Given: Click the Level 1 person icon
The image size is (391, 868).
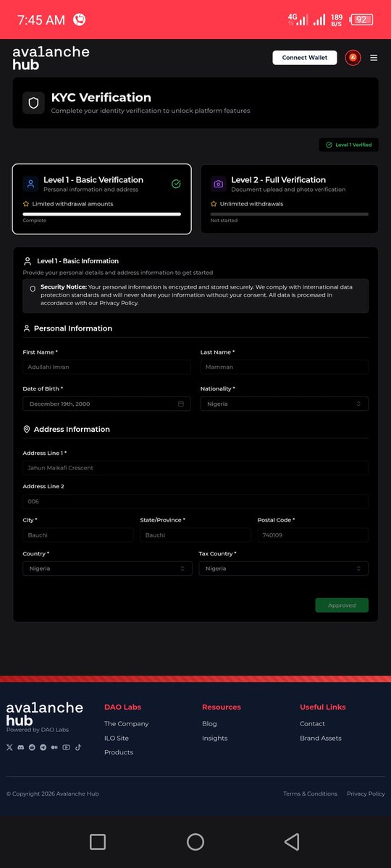Looking at the screenshot, I should pyautogui.click(x=30, y=184).
